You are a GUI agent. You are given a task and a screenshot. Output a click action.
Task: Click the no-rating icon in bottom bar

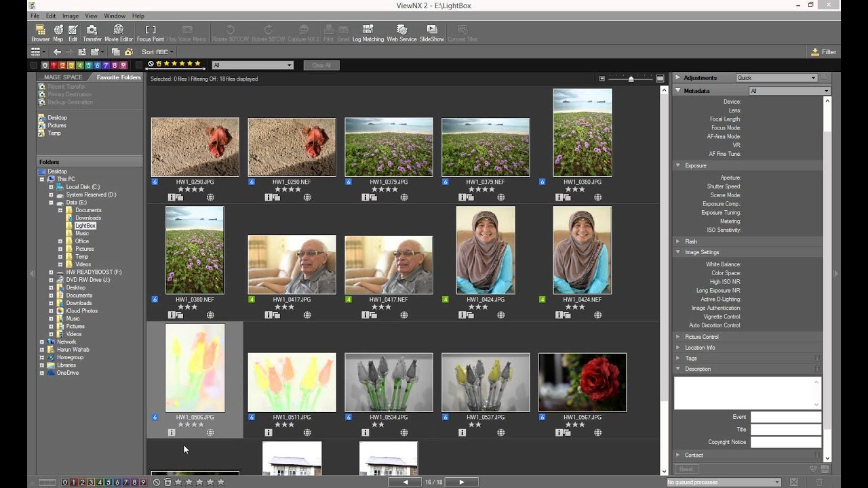(x=157, y=482)
